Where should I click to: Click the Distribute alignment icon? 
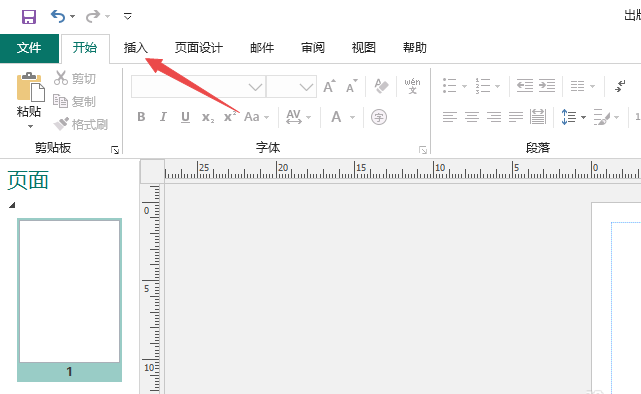coord(538,117)
